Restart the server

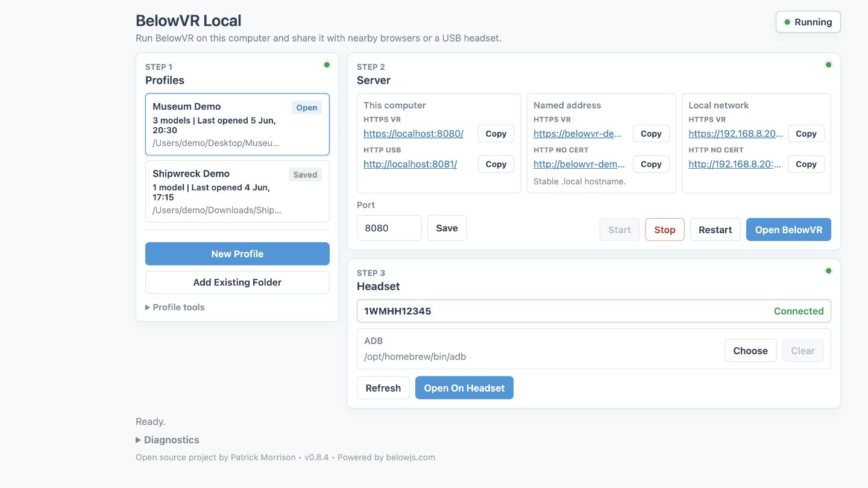[715, 230]
